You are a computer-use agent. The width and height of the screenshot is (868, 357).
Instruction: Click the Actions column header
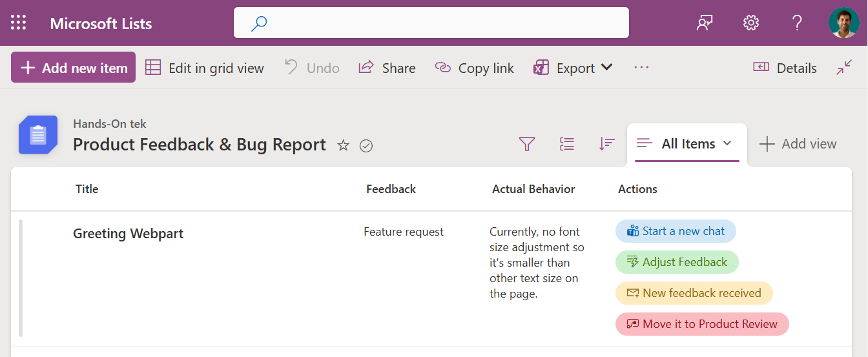637,189
